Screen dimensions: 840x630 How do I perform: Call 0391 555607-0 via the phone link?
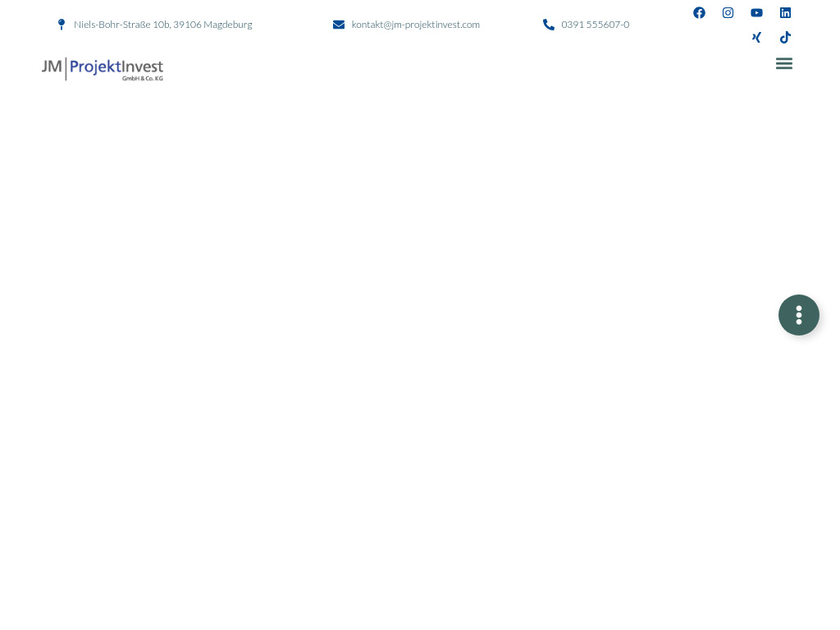(595, 24)
